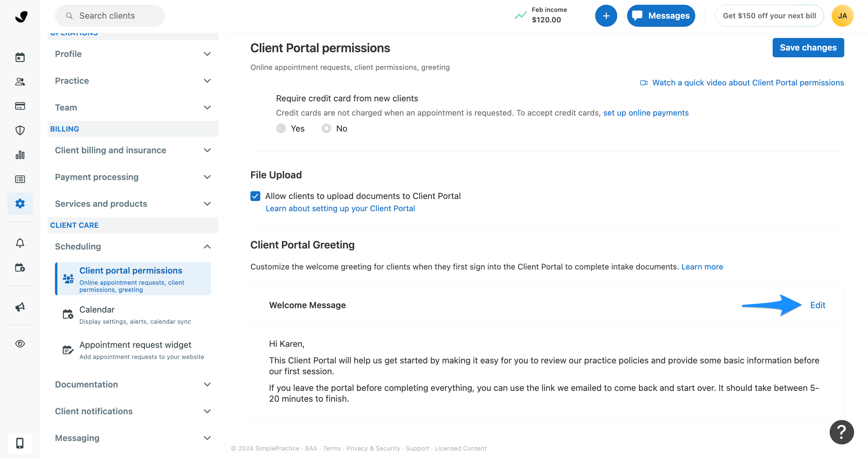This screenshot has height=459, width=868.
Task: Open the calendar icon in left sidebar
Action: 20,57
